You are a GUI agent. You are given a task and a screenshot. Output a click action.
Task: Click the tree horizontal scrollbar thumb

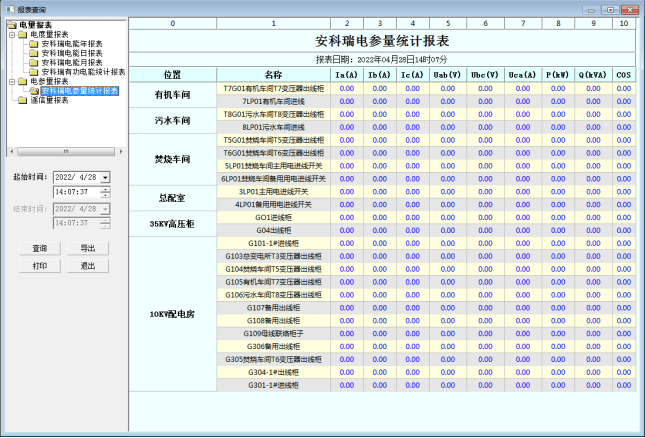pos(66,152)
